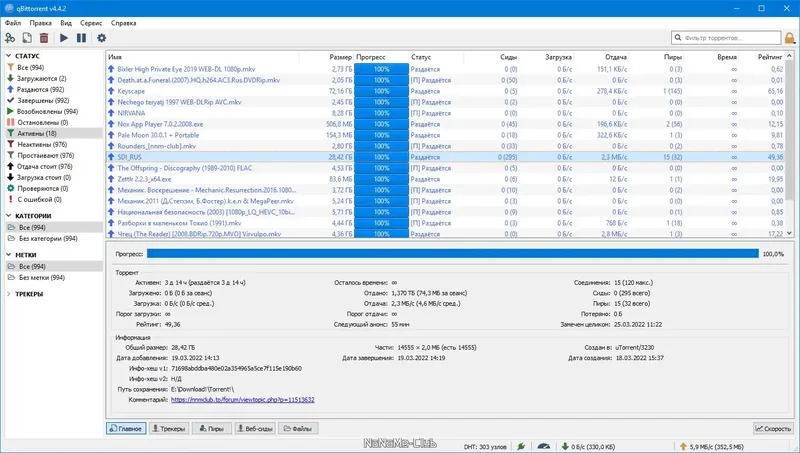
Task: Open the Справка menu
Action: pyautogui.click(x=123, y=23)
